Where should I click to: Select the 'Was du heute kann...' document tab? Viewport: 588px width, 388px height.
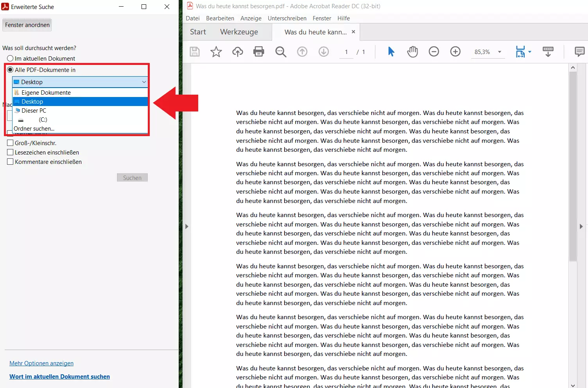(316, 32)
